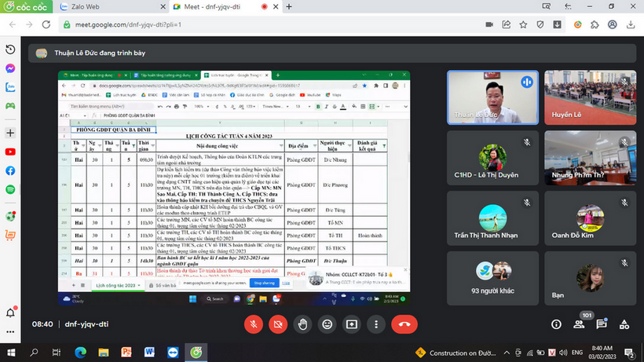Open the Meet activities panel
Viewport: 644px width, 362px height.
tap(626, 324)
